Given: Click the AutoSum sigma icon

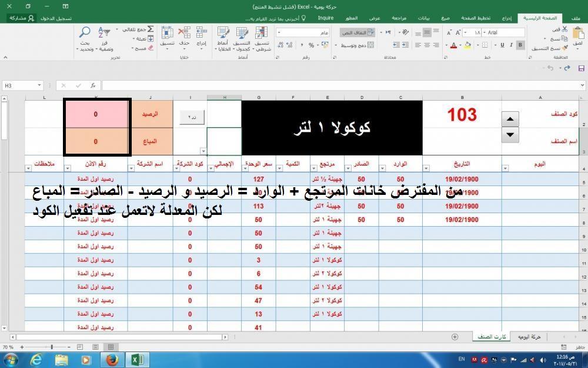Looking at the screenshot, I should pos(151,29).
